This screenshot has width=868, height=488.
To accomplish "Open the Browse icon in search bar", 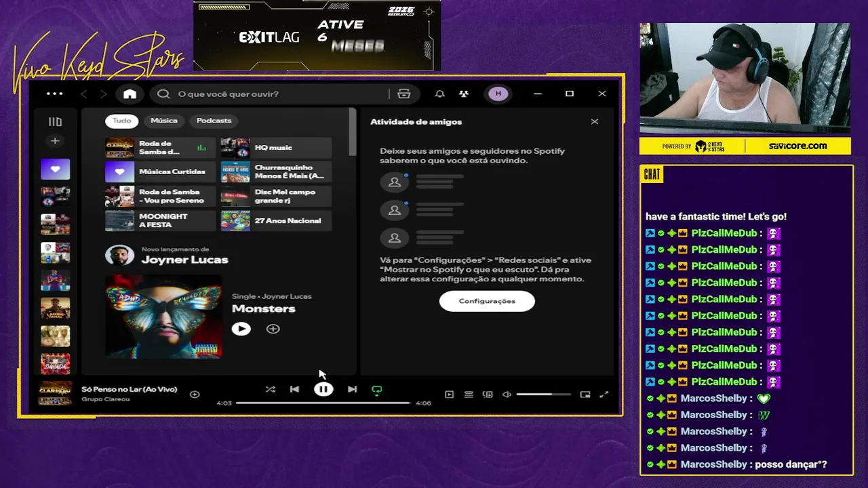I will tap(404, 94).
